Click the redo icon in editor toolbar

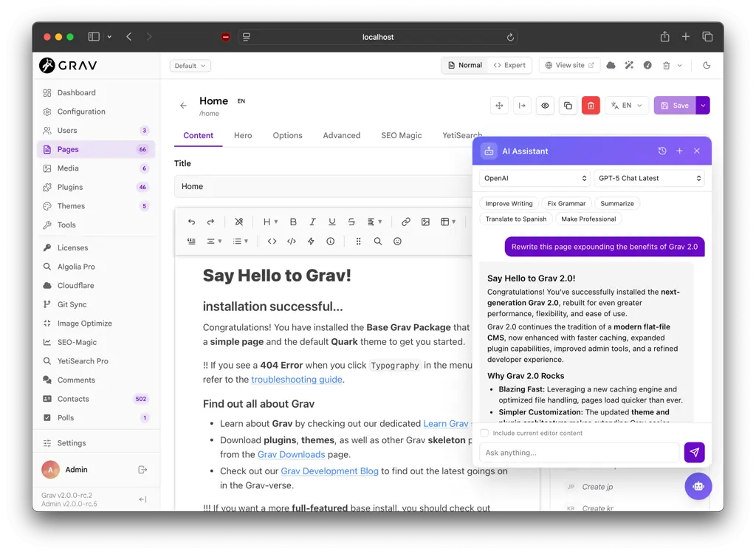click(210, 222)
